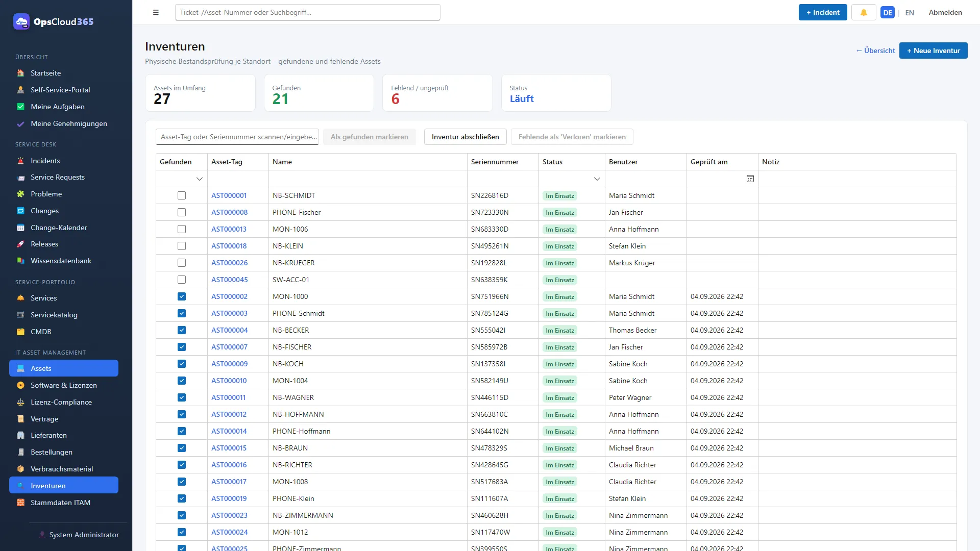980x551 pixels.
Task: Open Assets in the sidebar
Action: click(64, 368)
